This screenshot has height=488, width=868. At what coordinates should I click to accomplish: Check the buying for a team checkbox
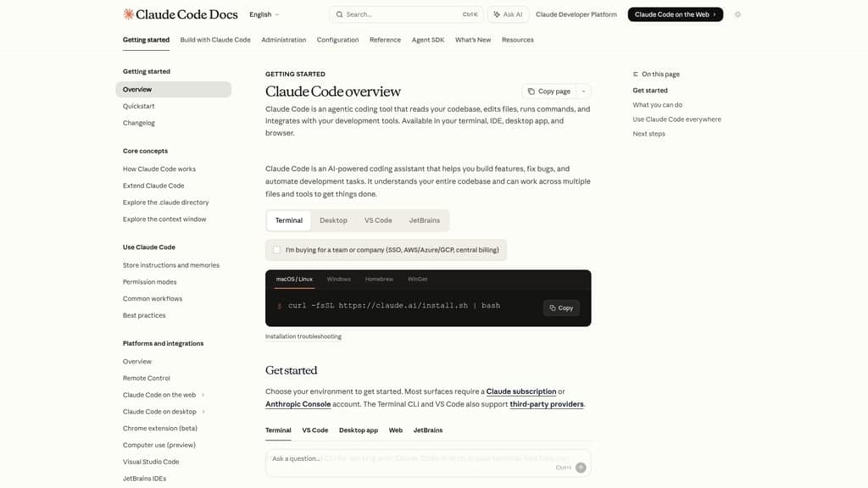(x=276, y=250)
